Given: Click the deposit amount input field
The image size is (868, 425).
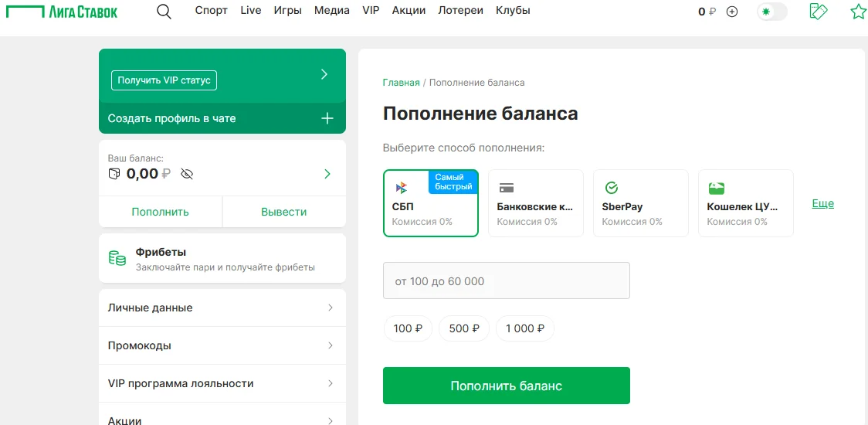Looking at the screenshot, I should [507, 280].
